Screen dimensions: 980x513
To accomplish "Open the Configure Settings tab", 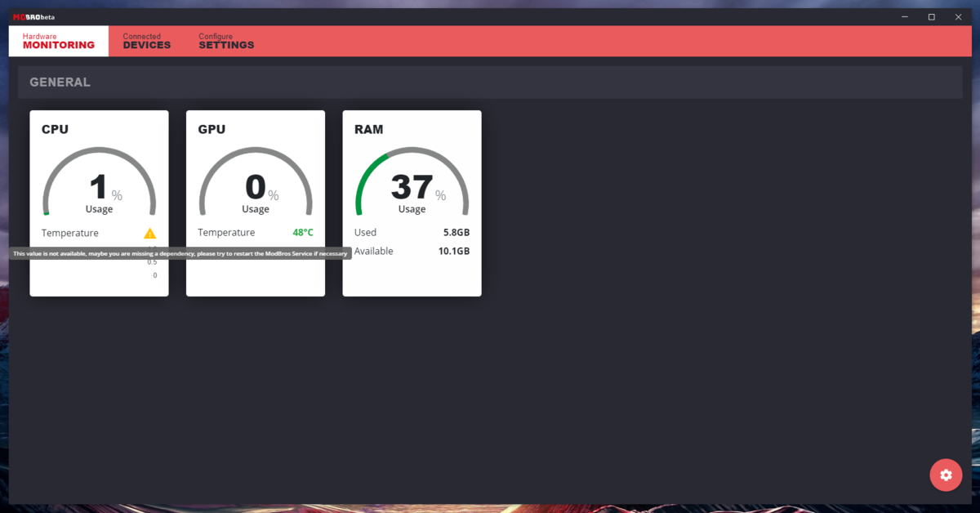I will 226,41.
